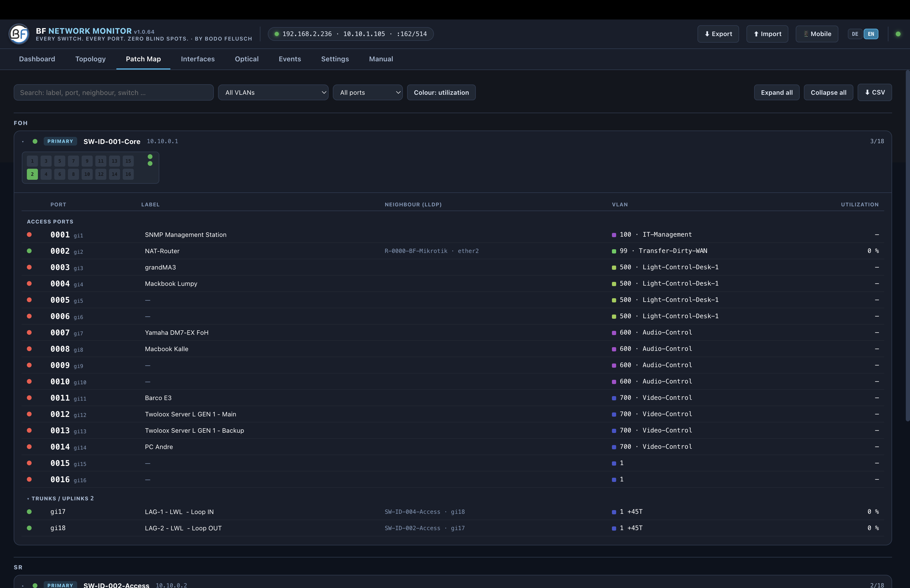Click the NEIGHBOUR (LLDP) column header
The height and width of the screenshot is (588, 910).
413,205
